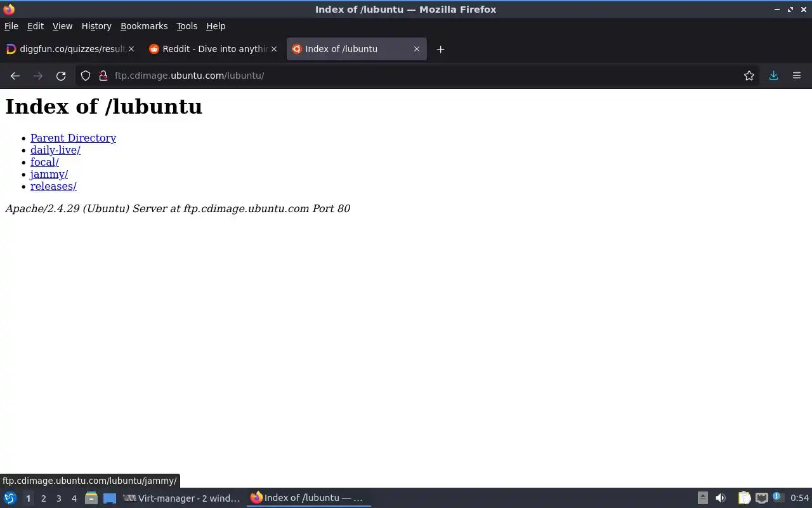
Task: Click the clipboard tray icon
Action: [x=744, y=498]
